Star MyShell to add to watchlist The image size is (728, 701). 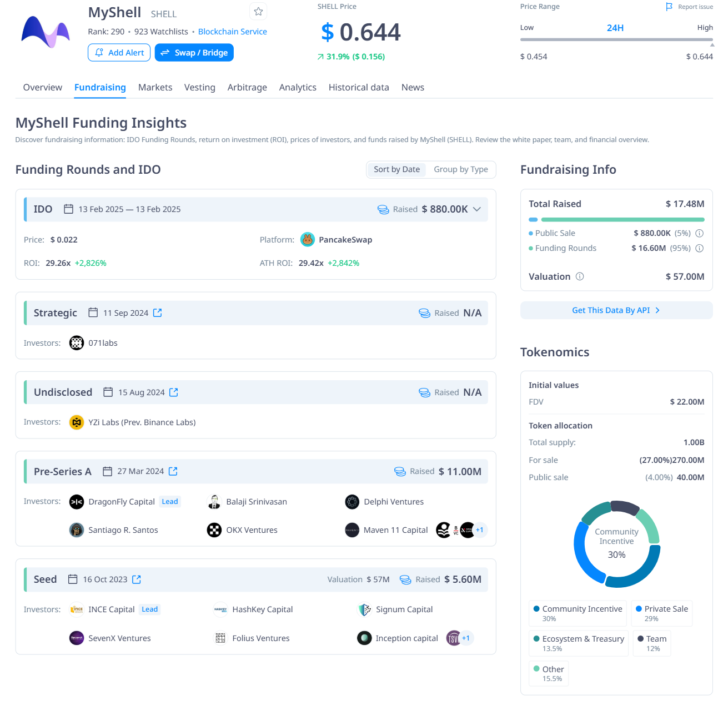(258, 11)
